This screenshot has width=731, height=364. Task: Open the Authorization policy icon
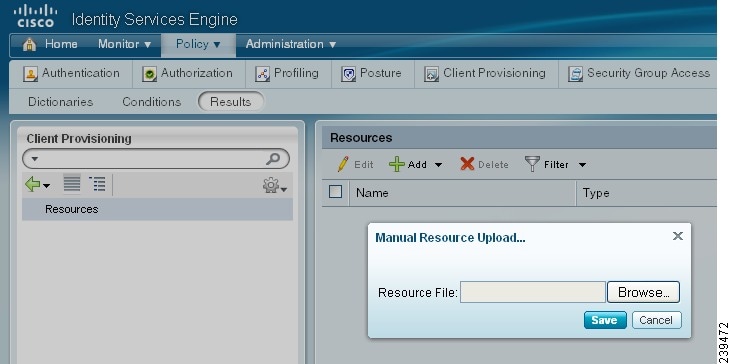click(x=149, y=75)
